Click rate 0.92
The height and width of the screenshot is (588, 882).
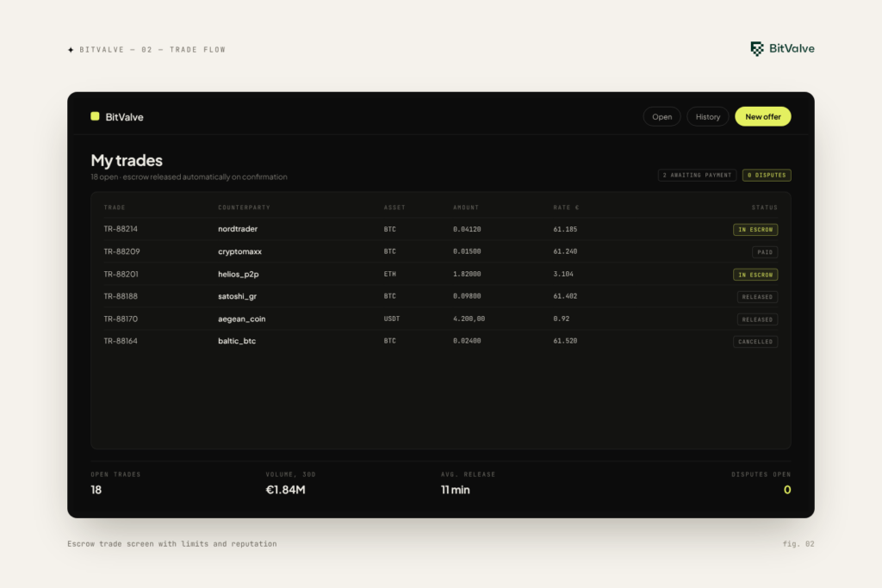(561, 319)
